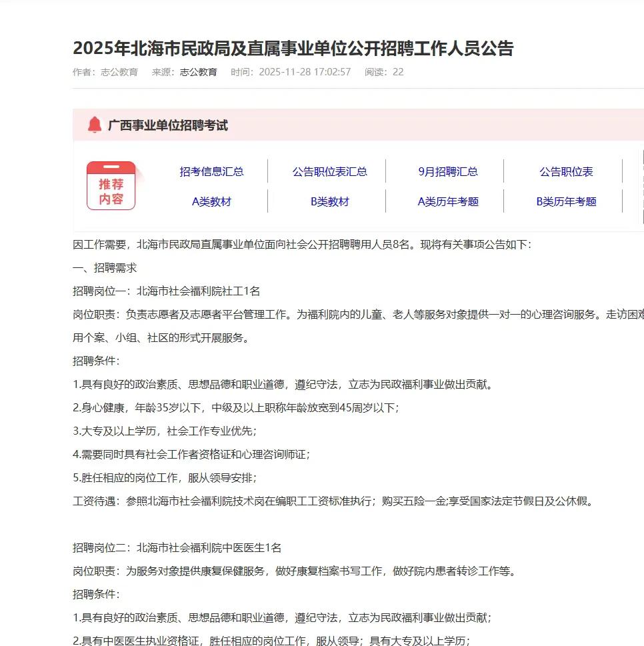Image resolution: width=644 pixels, height=646 pixels.
Task: Open the 招考信息汇总 link
Action: (x=212, y=171)
